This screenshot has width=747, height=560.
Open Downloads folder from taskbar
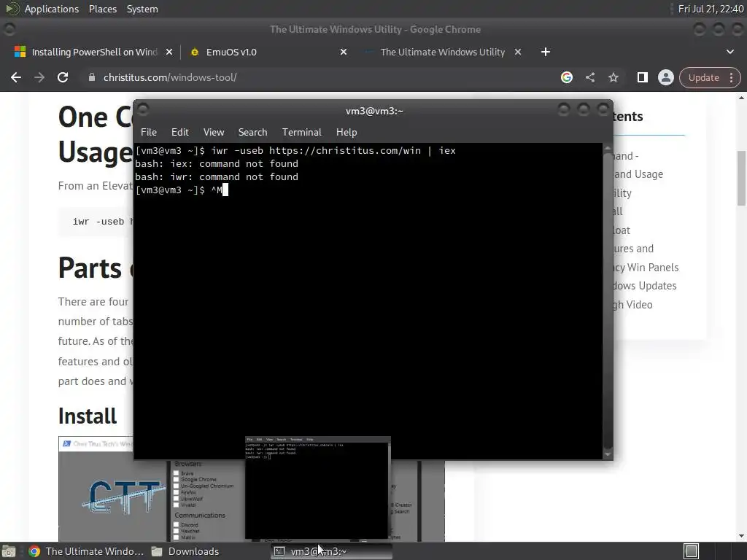(185, 551)
